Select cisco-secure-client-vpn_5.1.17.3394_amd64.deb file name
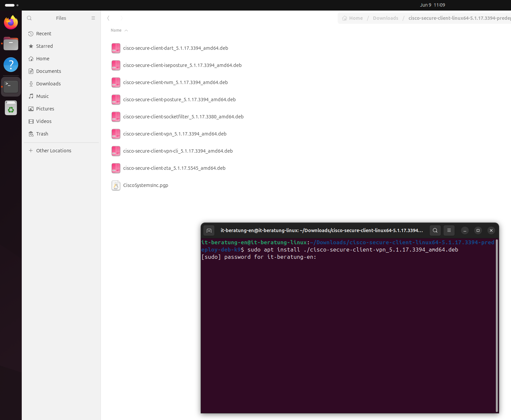This screenshot has width=511, height=420. (x=175, y=134)
